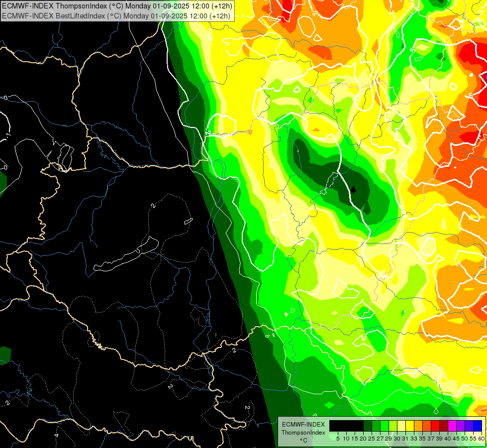Click the ThompsonIndex title line at top

(x=117, y=6)
